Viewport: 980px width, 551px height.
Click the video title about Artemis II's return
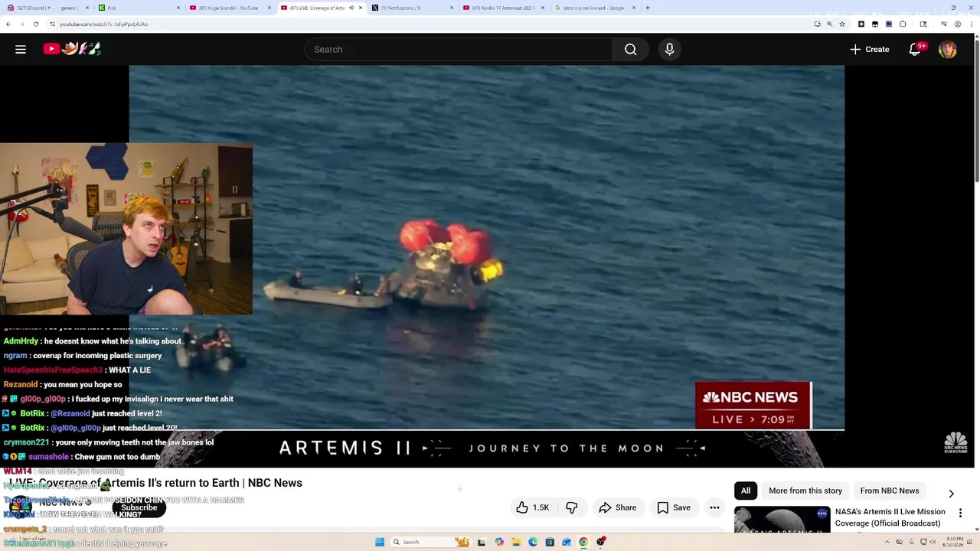(x=156, y=483)
